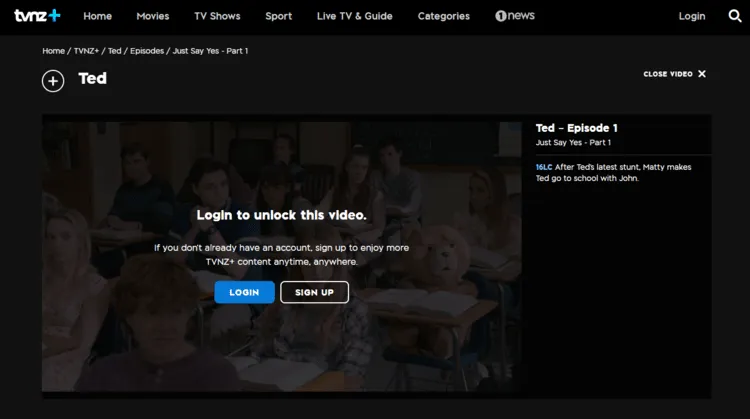
Task: Open the 1News logo link
Action: [x=515, y=16]
